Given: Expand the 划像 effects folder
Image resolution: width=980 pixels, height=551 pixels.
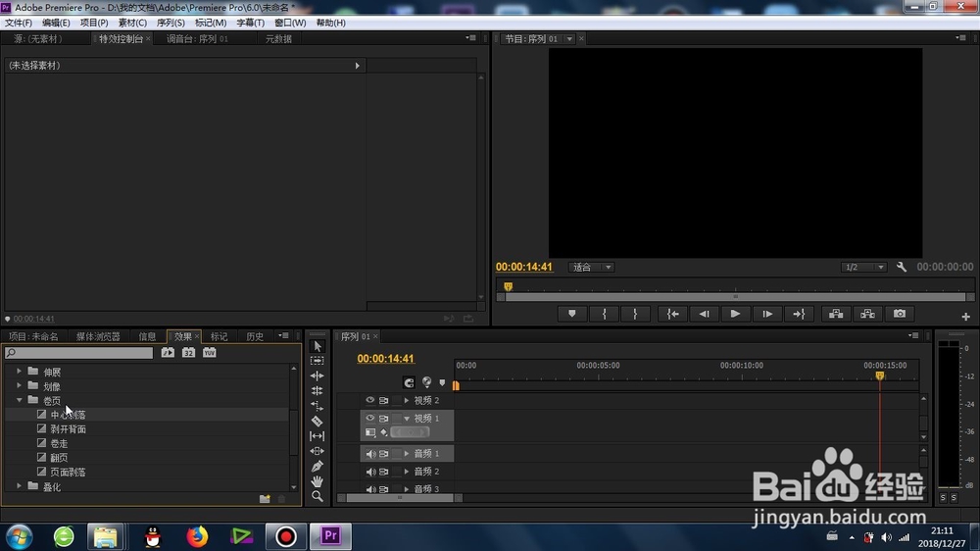Looking at the screenshot, I should (x=19, y=386).
